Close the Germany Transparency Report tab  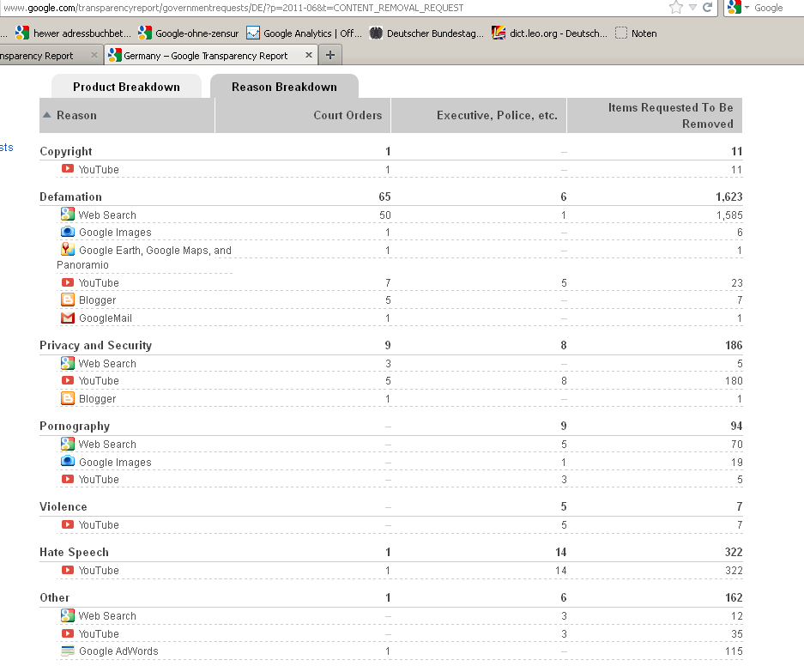308,55
